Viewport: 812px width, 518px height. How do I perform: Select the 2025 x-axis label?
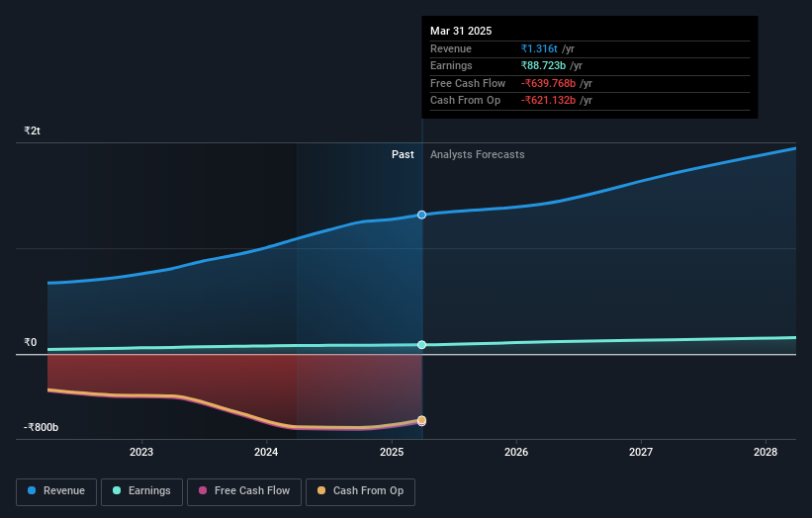tap(392, 452)
